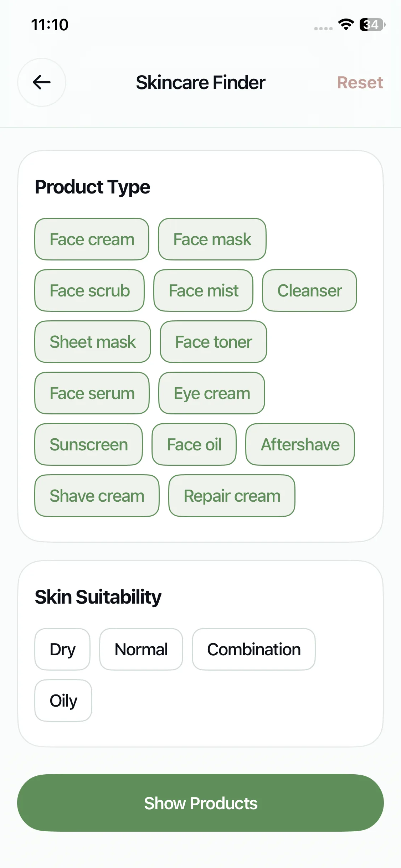Toggle the Face cream chip

92,239
